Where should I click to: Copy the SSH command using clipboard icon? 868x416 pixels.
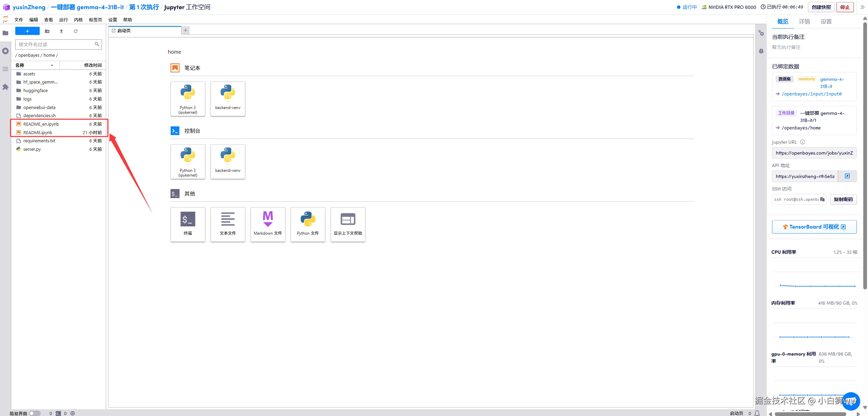(x=822, y=199)
